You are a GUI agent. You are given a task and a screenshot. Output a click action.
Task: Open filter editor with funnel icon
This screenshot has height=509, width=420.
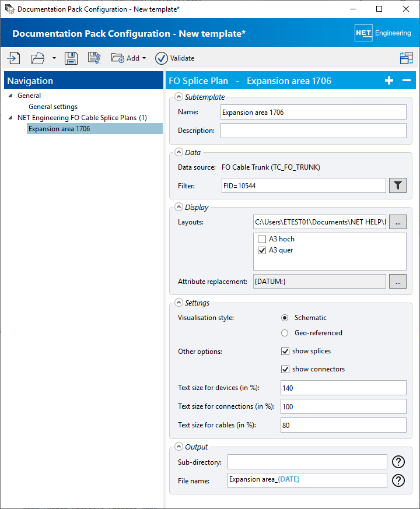tap(398, 185)
